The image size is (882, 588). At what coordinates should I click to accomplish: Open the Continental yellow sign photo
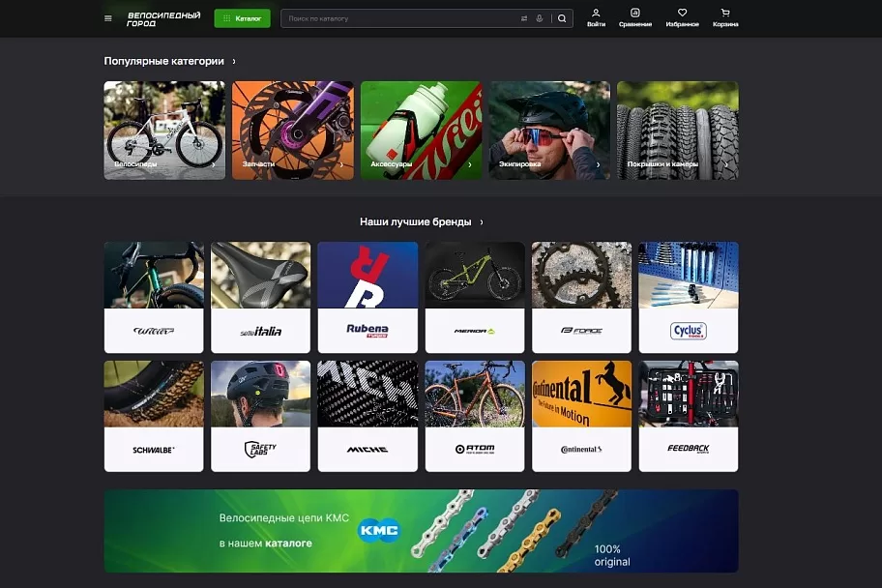point(581,394)
